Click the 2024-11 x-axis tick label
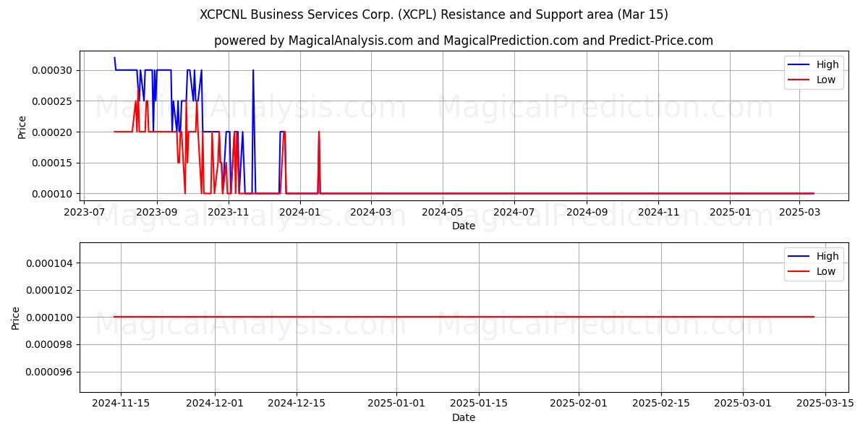 pyautogui.click(x=658, y=212)
